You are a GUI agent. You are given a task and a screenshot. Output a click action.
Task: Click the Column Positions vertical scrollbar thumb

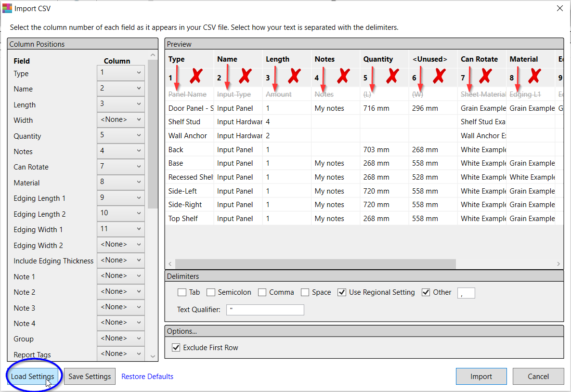click(153, 134)
